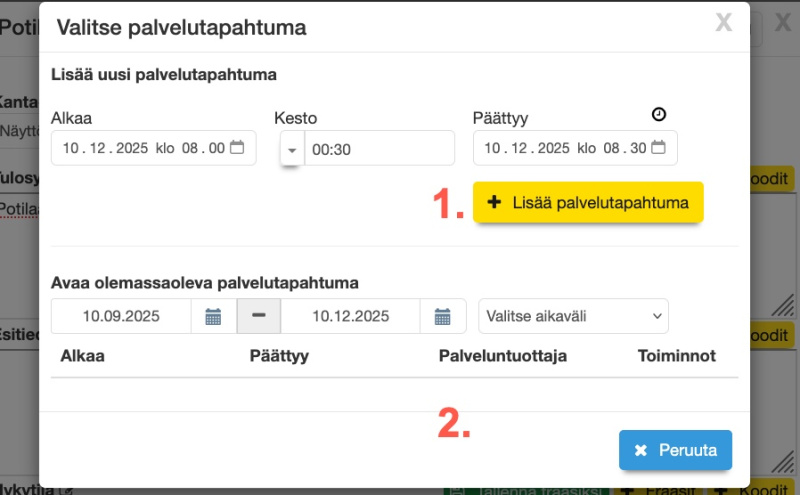Click the Päättyy column header in table
Viewport: 800px width, 495px height.
point(279,356)
